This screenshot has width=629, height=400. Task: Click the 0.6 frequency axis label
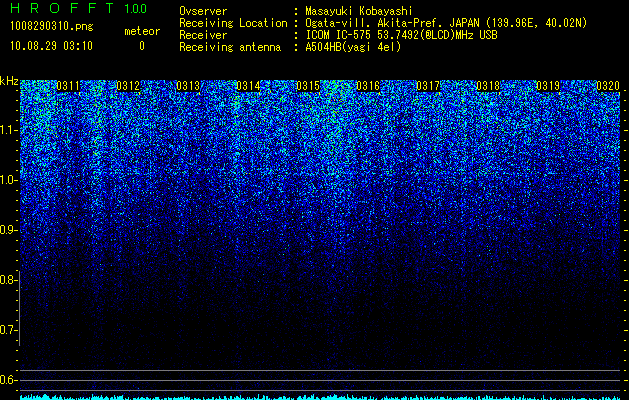pyautogui.click(x=8, y=380)
